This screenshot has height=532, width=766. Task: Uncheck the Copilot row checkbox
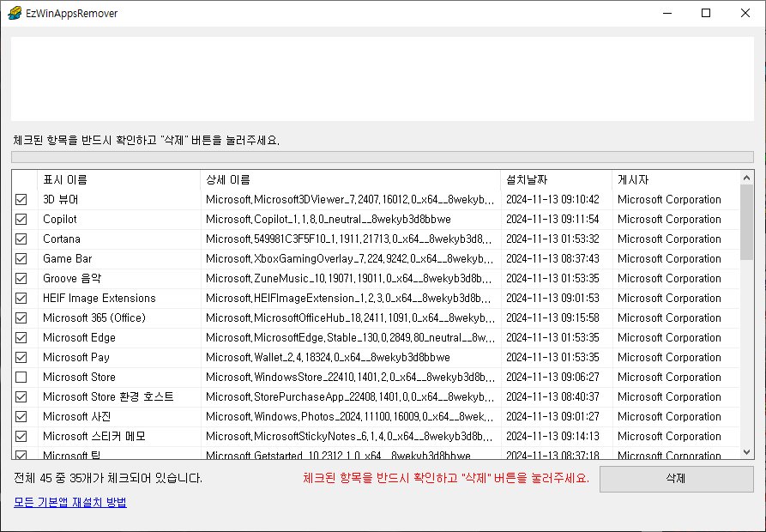click(21, 220)
